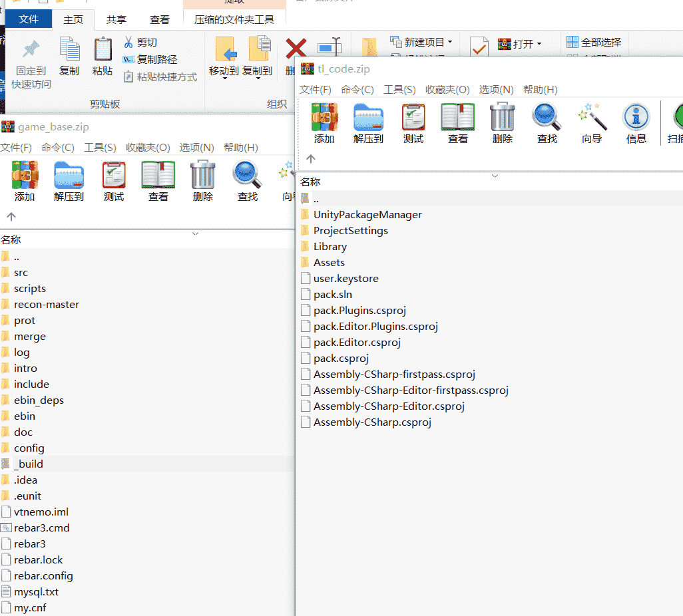Image resolution: width=683 pixels, height=616 pixels.
Task: Click the Test icon in tl_code.zip
Action: pos(413,118)
